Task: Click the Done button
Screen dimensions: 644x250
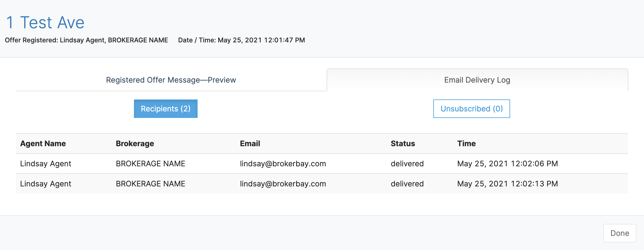Action: 620,233
